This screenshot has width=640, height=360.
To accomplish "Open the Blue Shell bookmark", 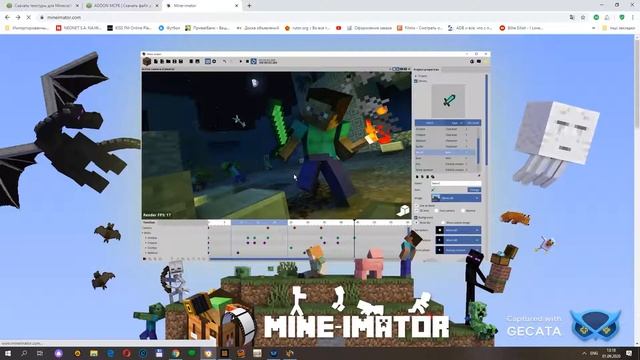I will pyautogui.click(x=521, y=28).
